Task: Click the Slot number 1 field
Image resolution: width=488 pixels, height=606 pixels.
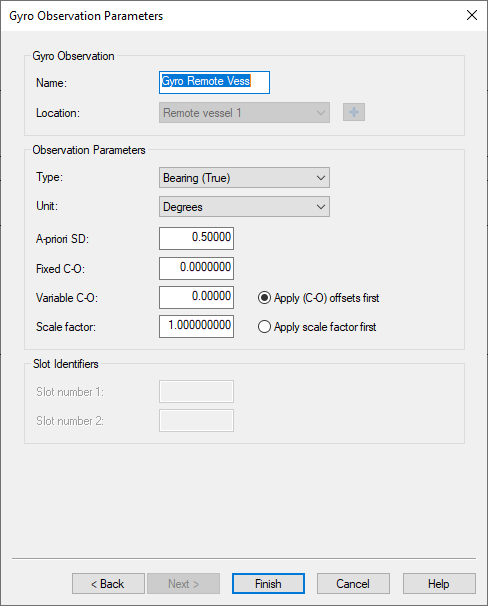Action: tap(196, 392)
